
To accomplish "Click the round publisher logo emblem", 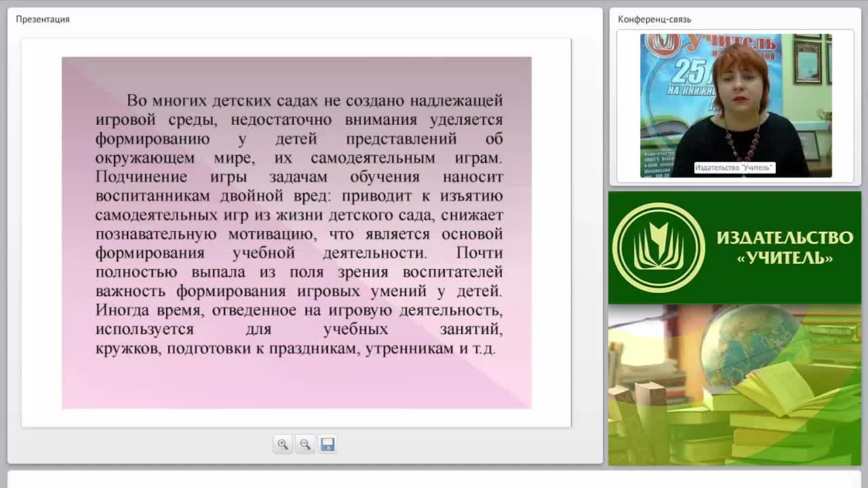I will tap(658, 247).
